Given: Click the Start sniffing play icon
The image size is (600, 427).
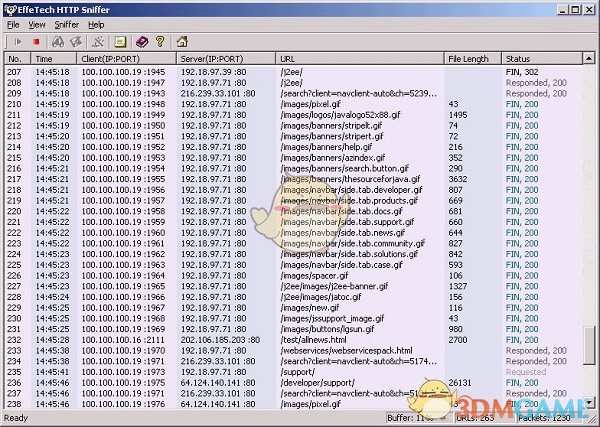Looking at the screenshot, I should pos(17,42).
